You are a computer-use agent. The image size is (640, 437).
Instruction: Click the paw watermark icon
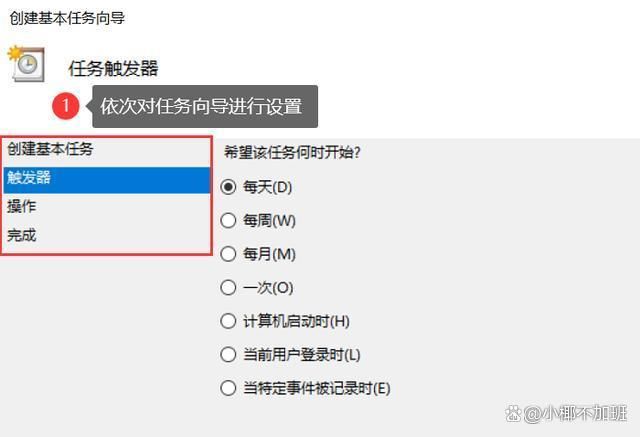click(x=513, y=414)
